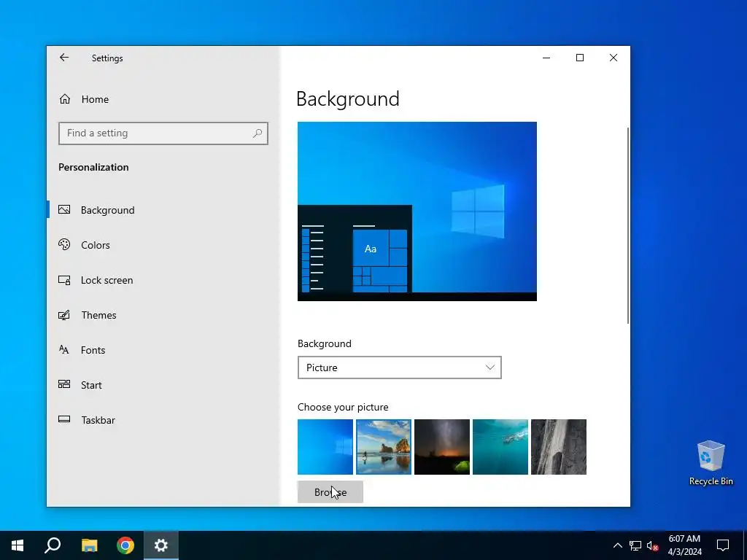Click the Browse button

click(330, 492)
